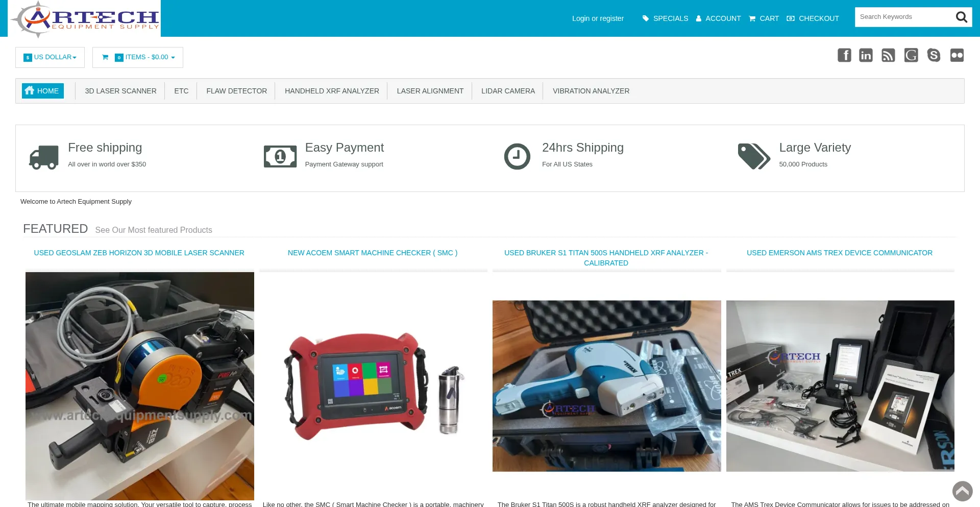Click the Large Variety tags icon
The height and width of the screenshot is (507, 980).
pos(754,156)
